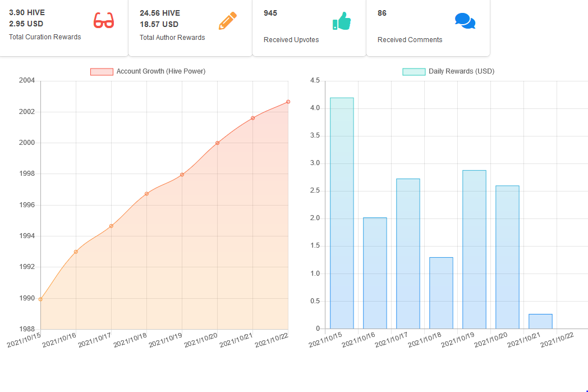The height and width of the screenshot is (392, 588).
Task: Click the 2021/10/21 bar in Daily Rewards
Action: 540,321
